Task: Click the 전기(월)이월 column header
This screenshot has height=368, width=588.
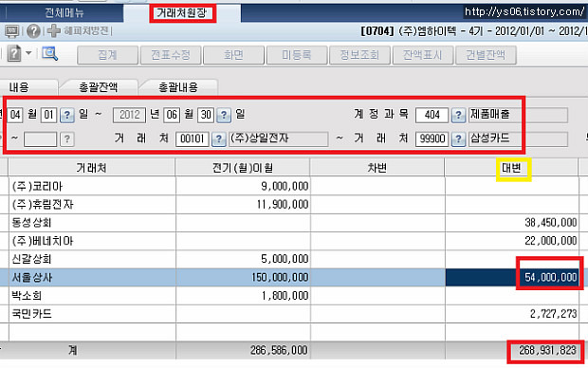Action: pos(243,167)
